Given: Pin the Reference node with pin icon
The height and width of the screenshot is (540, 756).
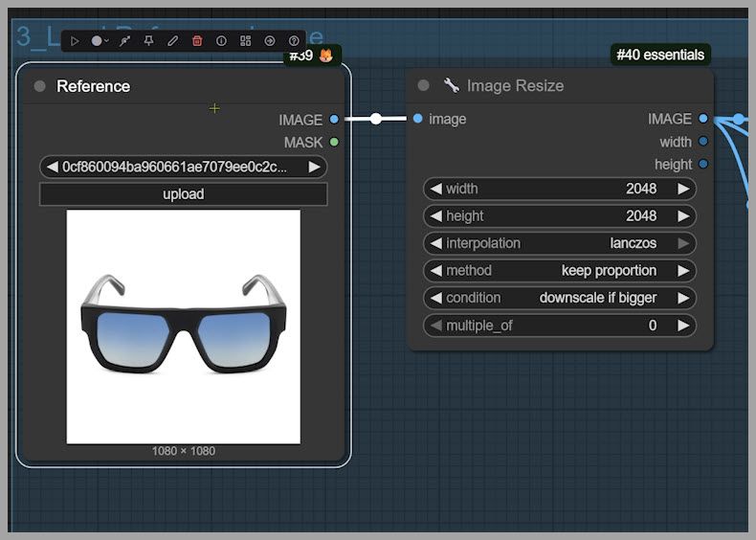Looking at the screenshot, I should tap(148, 41).
